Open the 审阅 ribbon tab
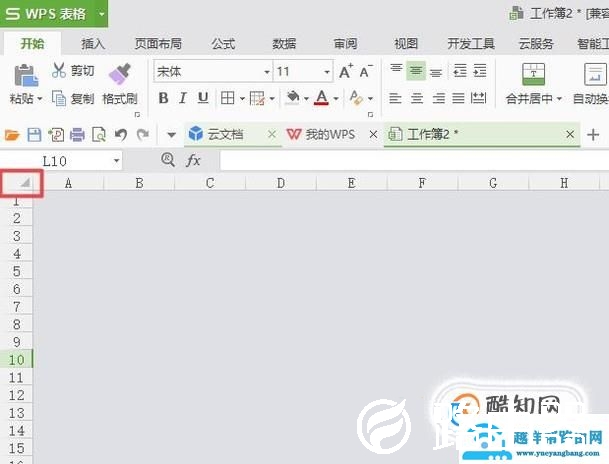Image resolution: width=609 pixels, height=464 pixels. click(345, 43)
